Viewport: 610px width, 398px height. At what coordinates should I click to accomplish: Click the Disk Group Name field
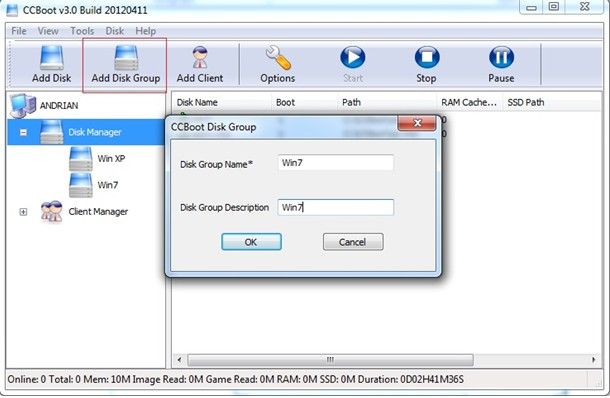point(336,163)
